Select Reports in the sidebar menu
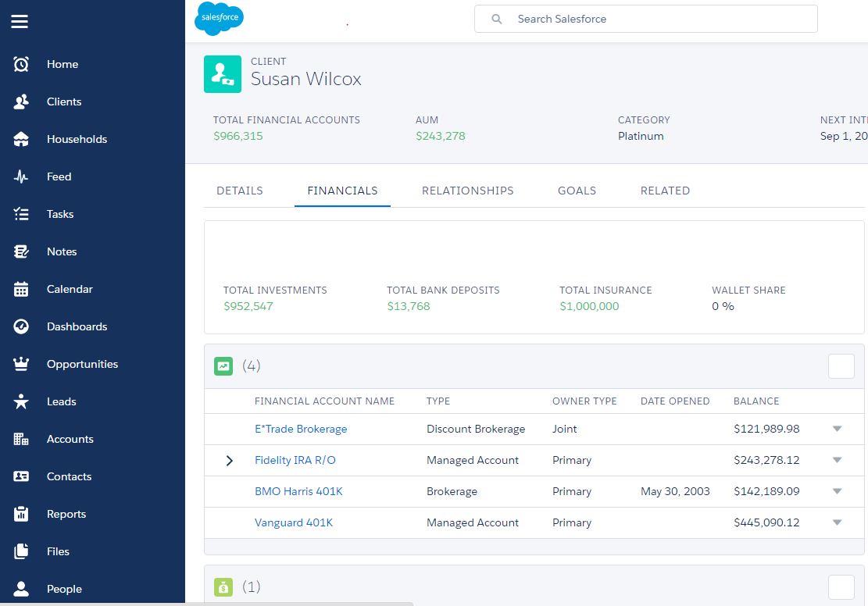 click(x=66, y=514)
